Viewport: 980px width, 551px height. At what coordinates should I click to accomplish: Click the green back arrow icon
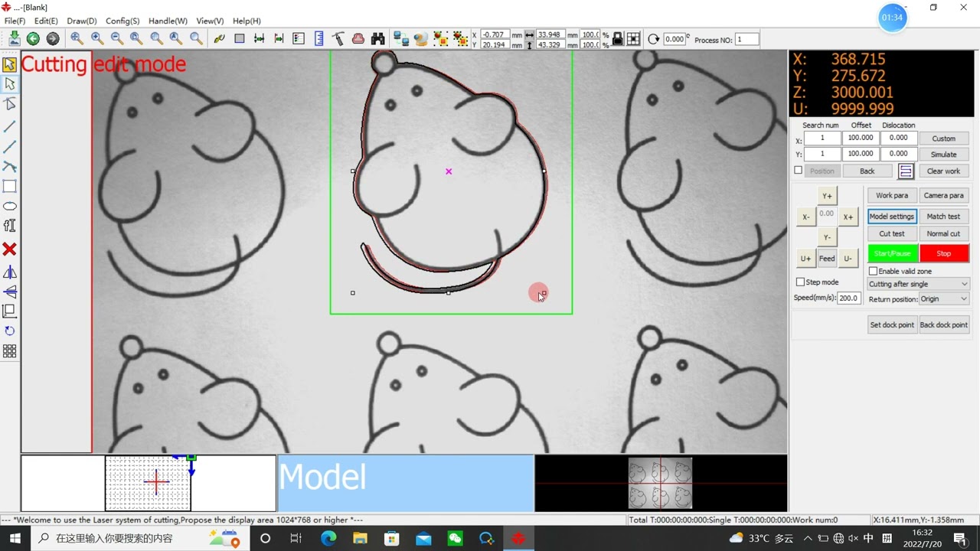[33, 38]
